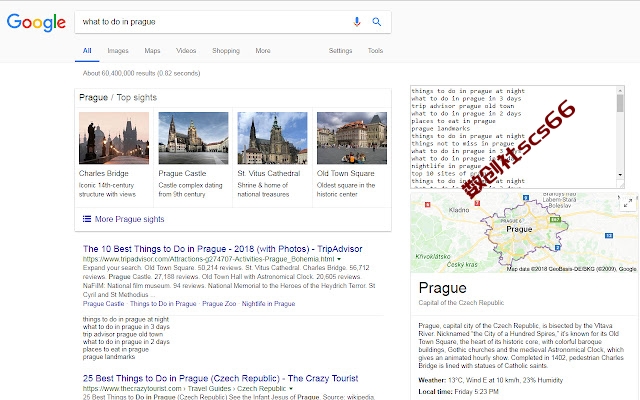Open the Shopping tab
This screenshot has width=640, height=400.
coord(226,51)
